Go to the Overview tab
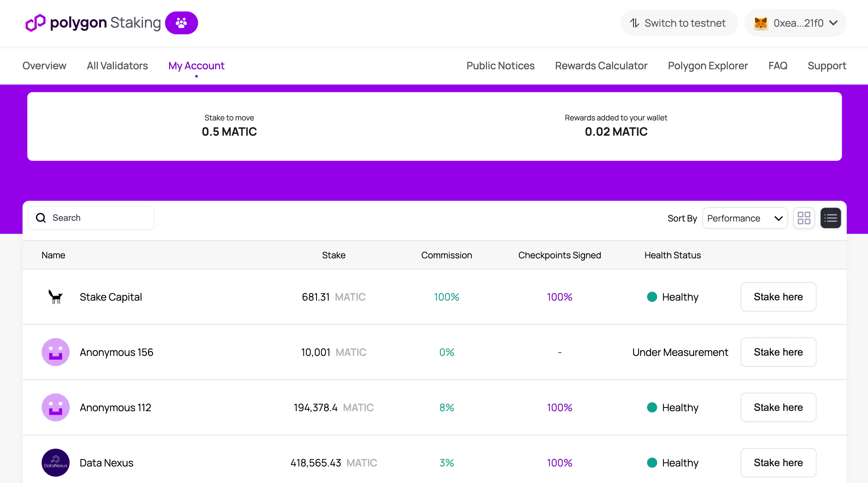This screenshot has height=483, width=868. tap(44, 66)
